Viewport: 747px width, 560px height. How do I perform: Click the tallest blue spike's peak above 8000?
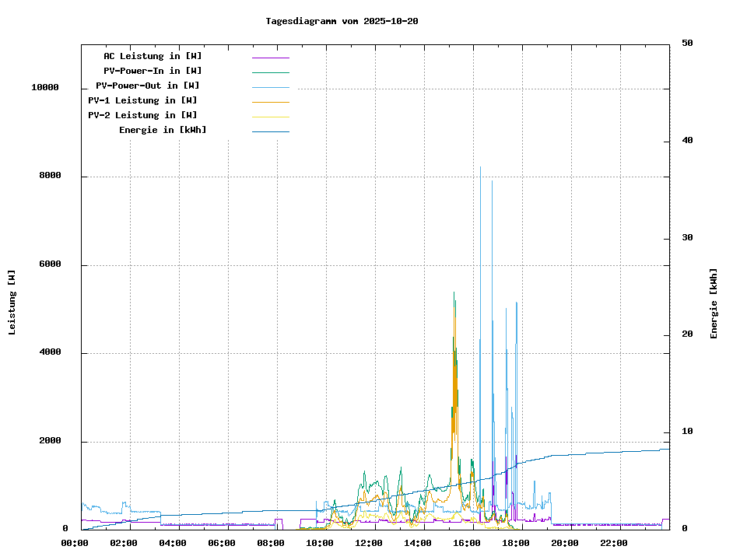[480, 168]
